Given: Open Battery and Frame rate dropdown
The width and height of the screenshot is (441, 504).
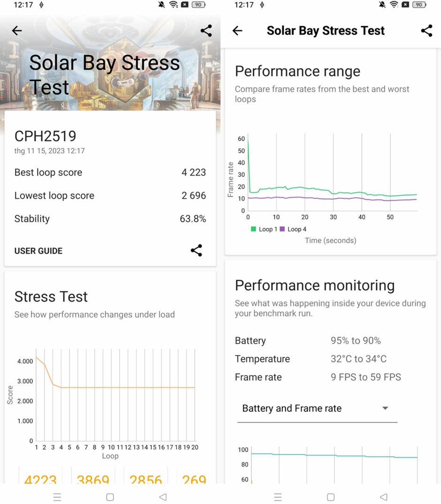Looking at the screenshot, I should click(317, 408).
